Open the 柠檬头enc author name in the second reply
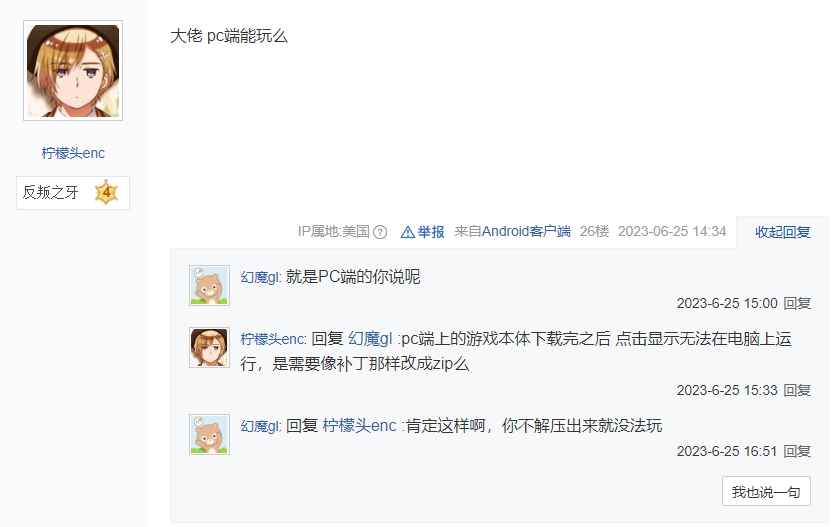836x527 pixels. point(272,339)
